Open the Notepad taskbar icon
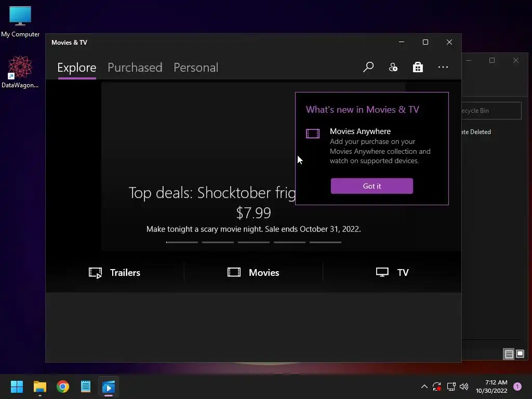This screenshot has height=399, width=532. click(86, 387)
